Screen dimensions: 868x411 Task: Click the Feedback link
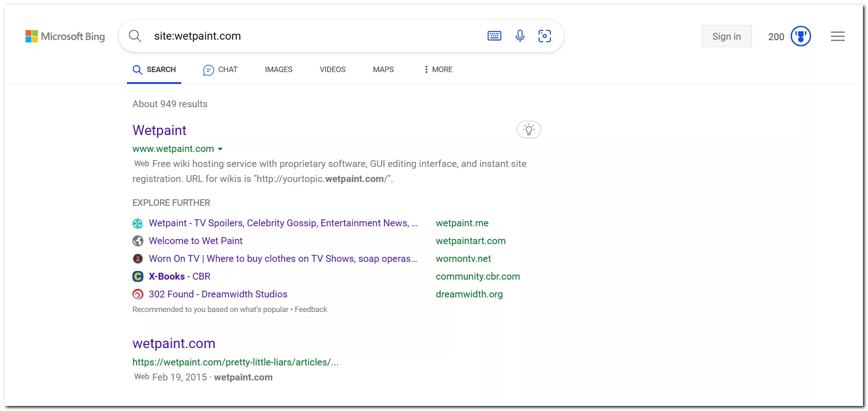311,309
